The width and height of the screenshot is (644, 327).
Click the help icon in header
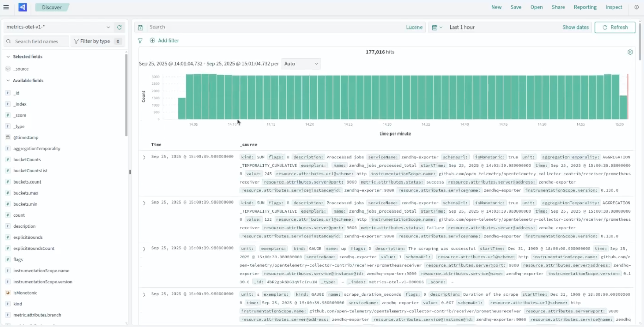(636, 7)
